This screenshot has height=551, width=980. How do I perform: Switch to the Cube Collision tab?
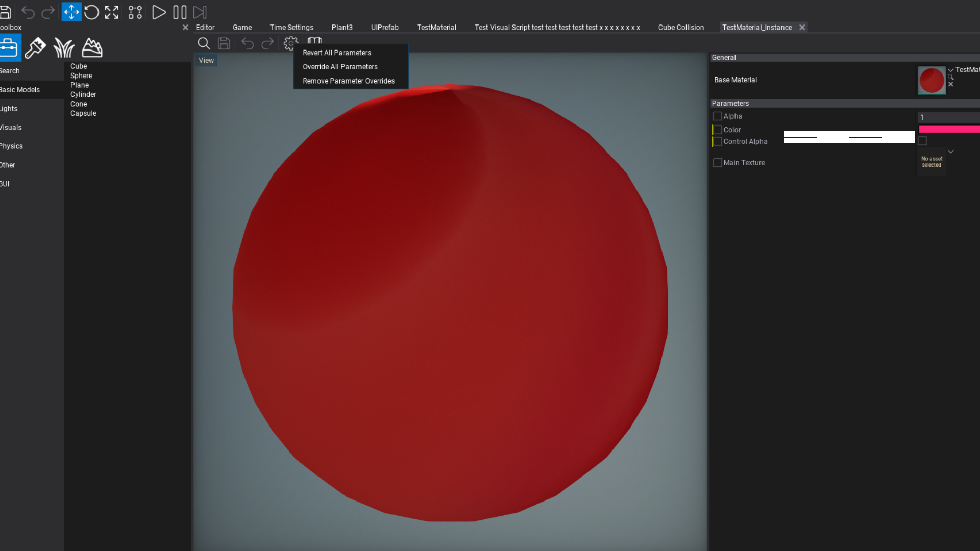681,27
